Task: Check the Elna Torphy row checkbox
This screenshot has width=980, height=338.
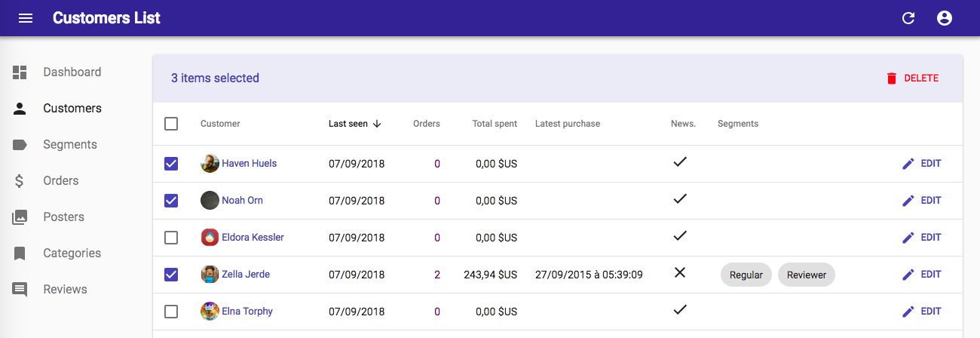Action: (171, 312)
